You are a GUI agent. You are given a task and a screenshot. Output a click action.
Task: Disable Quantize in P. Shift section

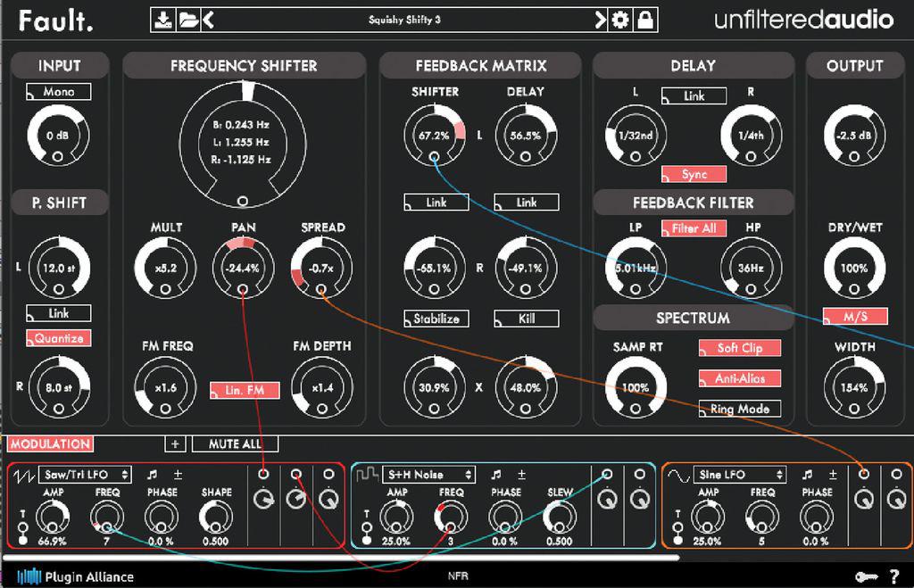pos(58,338)
